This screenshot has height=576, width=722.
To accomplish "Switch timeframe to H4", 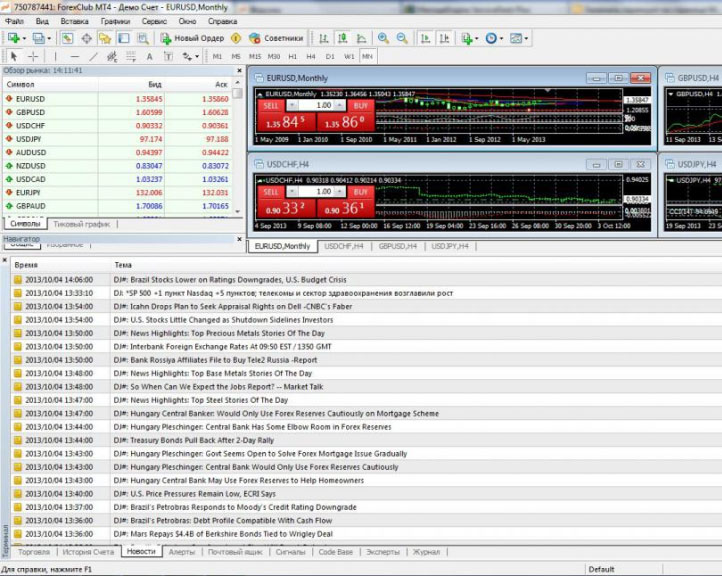I will (311, 56).
